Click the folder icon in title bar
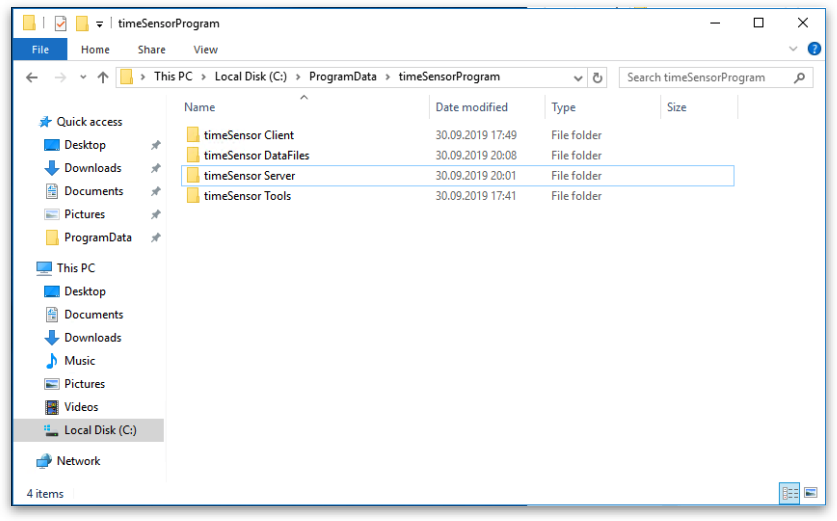The width and height of the screenshot is (837, 521). [x=29, y=23]
